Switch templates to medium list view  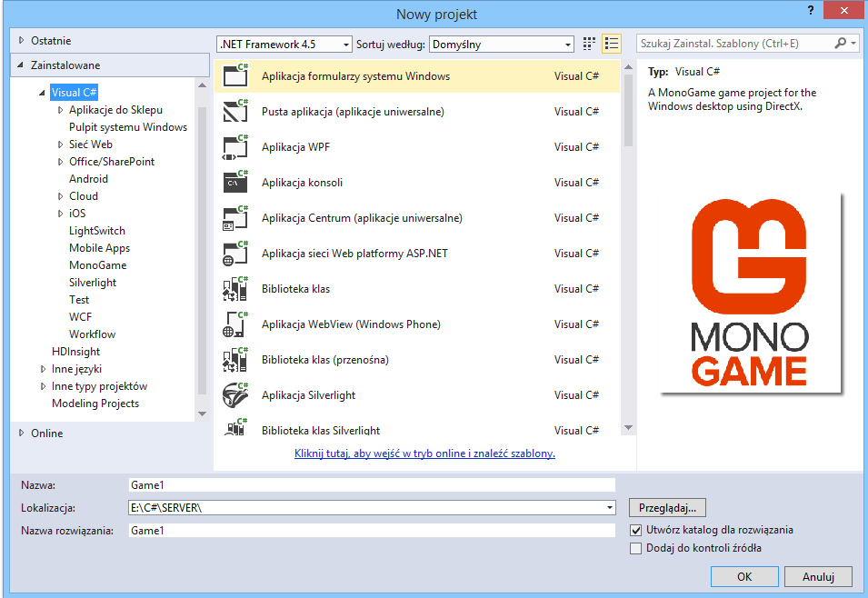coord(612,44)
